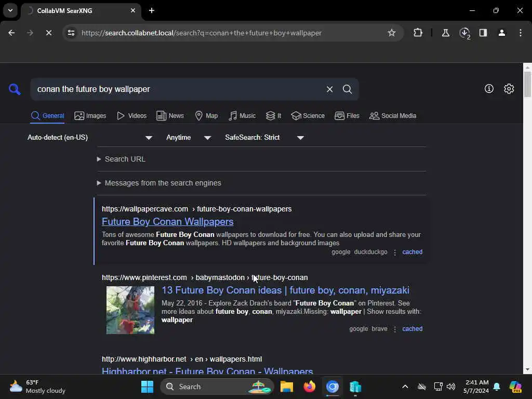Viewport: 532px width, 399px height.
Task: Click the scrollbar down arrow
Action: pyautogui.click(x=527, y=369)
